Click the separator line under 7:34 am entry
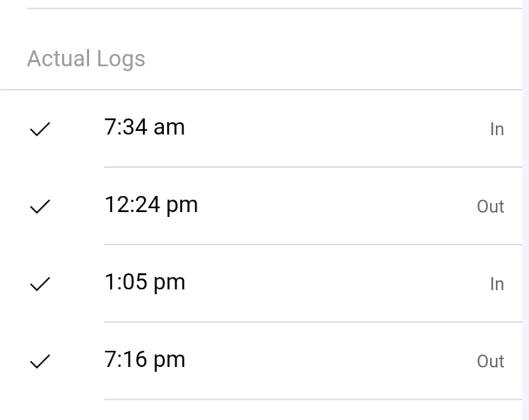 click(x=312, y=167)
